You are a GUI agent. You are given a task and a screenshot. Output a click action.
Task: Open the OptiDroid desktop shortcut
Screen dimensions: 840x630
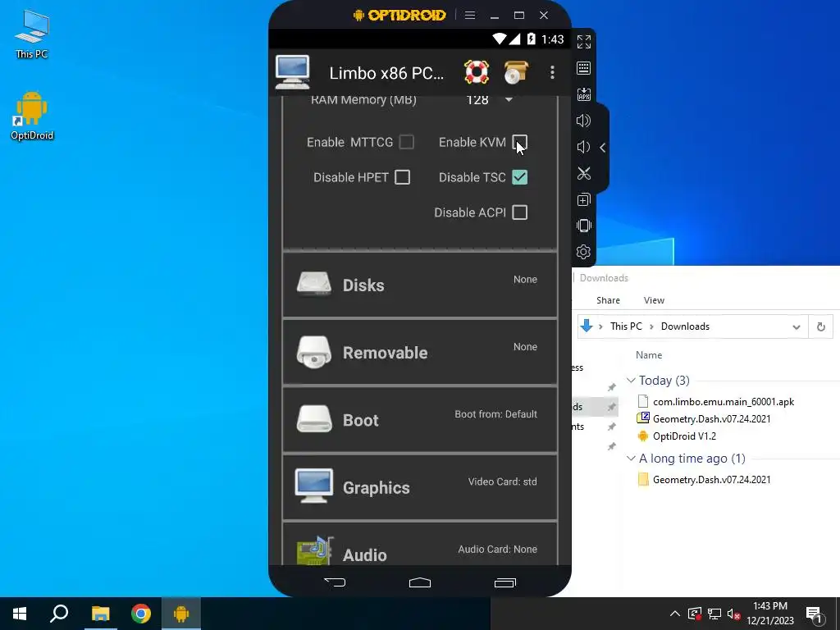click(x=32, y=116)
